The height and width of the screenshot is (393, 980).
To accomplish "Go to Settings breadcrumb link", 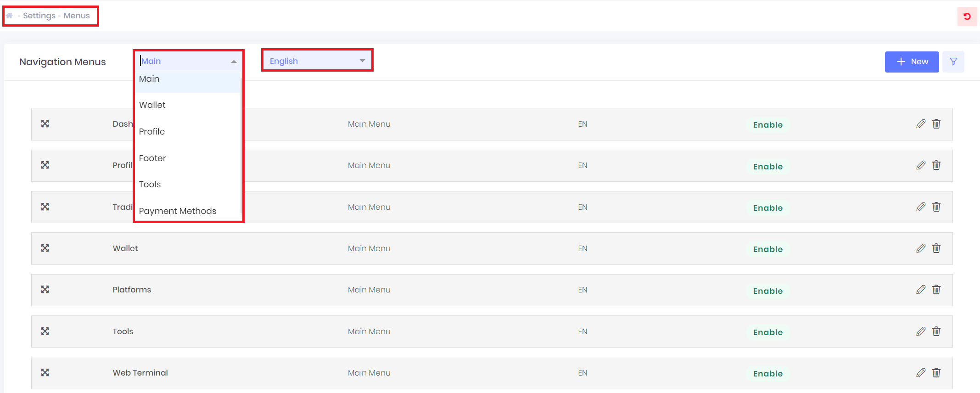I will pos(39,16).
